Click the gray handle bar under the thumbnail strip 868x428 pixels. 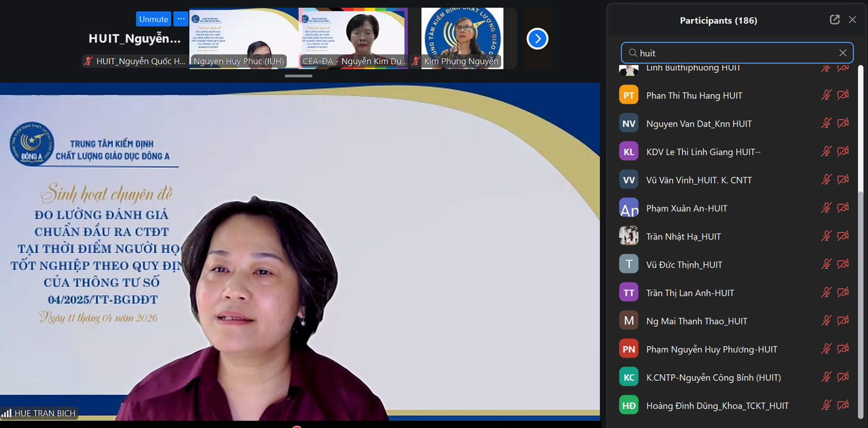tap(298, 76)
